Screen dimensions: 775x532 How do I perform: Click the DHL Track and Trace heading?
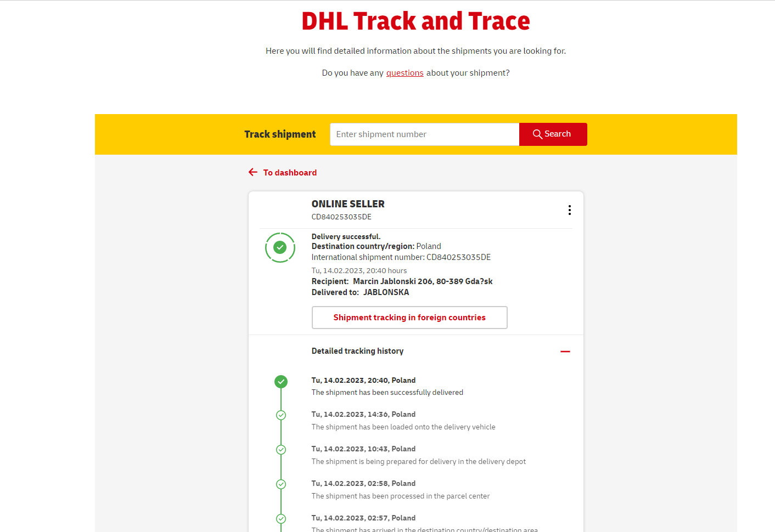[415, 21]
